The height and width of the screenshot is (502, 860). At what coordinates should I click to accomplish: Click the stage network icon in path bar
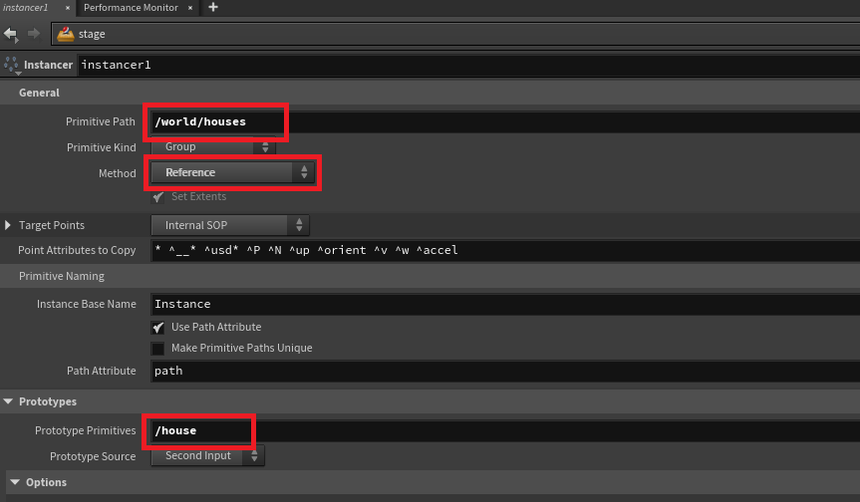click(x=65, y=34)
